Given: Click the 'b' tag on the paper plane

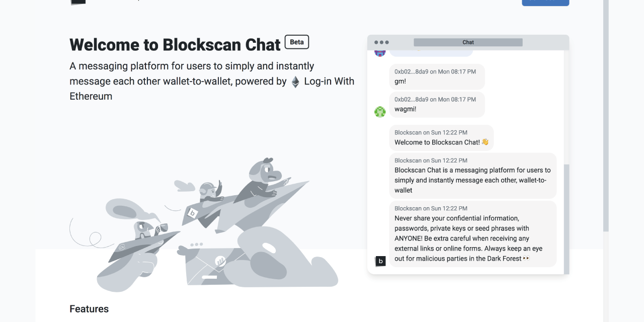Looking at the screenshot, I should [192, 213].
